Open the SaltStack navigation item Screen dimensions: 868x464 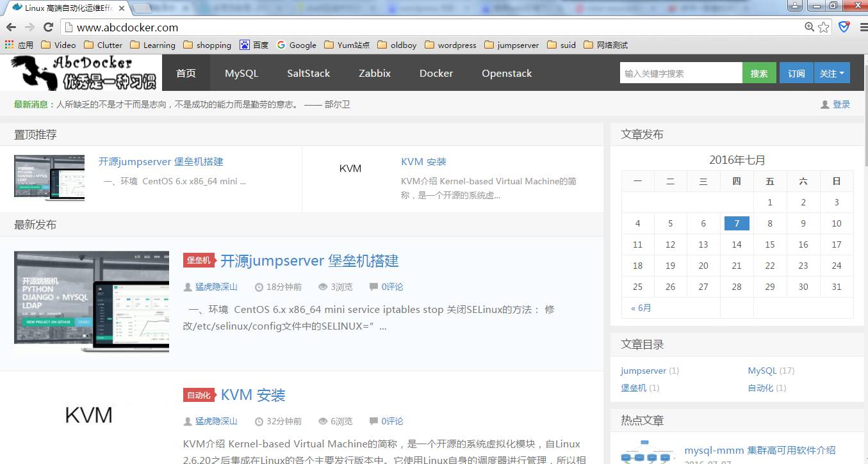(x=308, y=73)
